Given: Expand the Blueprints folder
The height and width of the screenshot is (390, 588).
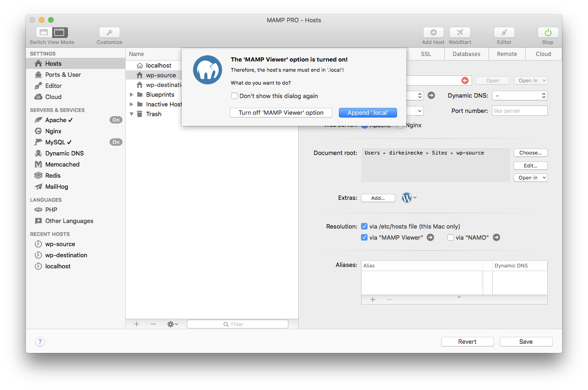Looking at the screenshot, I should click(132, 94).
